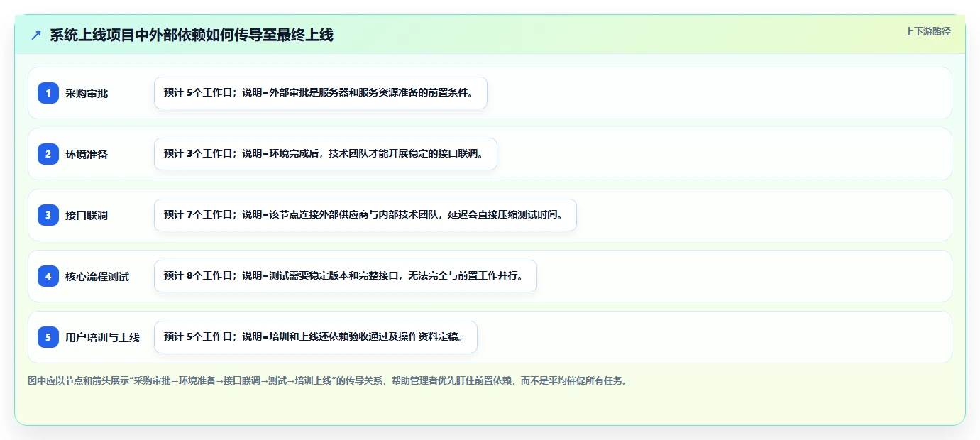Click the arrow icon beside the title

pyautogui.click(x=36, y=35)
